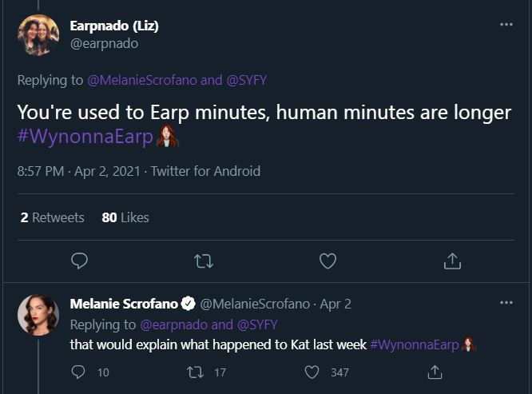The width and height of the screenshot is (532, 394).
Task: Open more options on Melanie's reply
Action: (x=506, y=303)
